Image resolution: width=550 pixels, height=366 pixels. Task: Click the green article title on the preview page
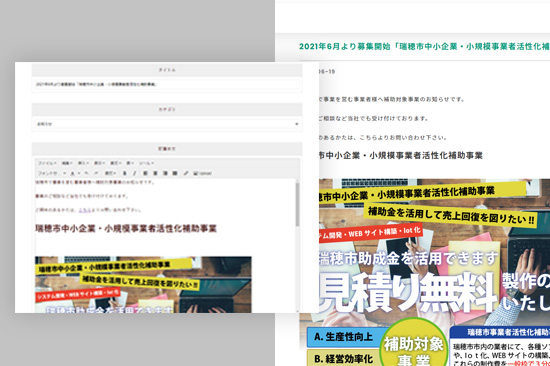pyautogui.click(x=424, y=46)
